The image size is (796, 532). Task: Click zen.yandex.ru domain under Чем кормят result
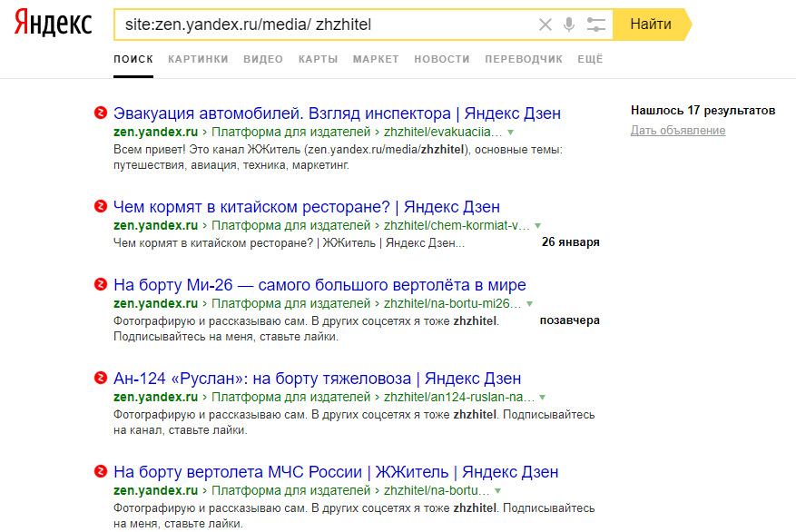point(156,225)
